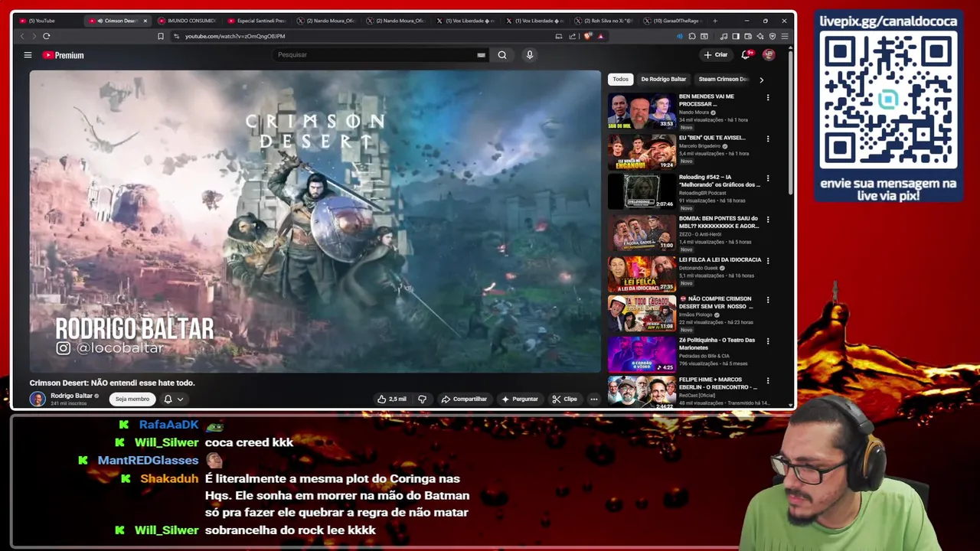Image resolution: width=980 pixels, height=551 pixels.
Task: Switch to the Especial Santineli tab
Action: click(x=257, y=21)
